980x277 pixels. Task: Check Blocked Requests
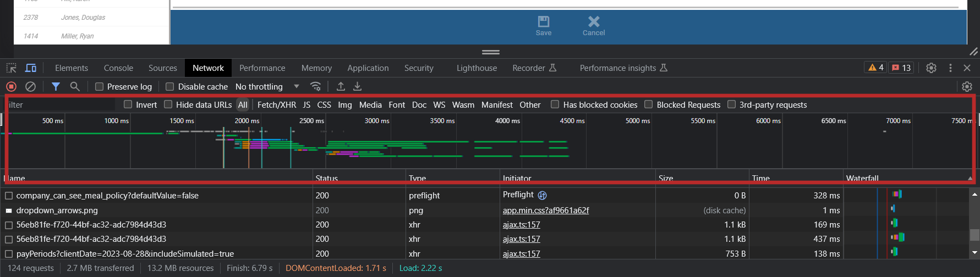tap(649, 104)
